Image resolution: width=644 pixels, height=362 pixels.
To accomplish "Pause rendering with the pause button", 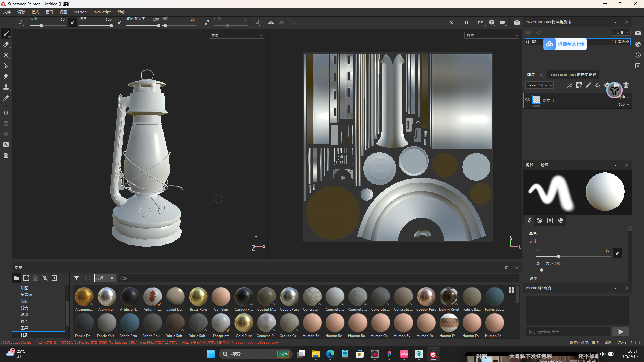I will (x=466, y=22).
